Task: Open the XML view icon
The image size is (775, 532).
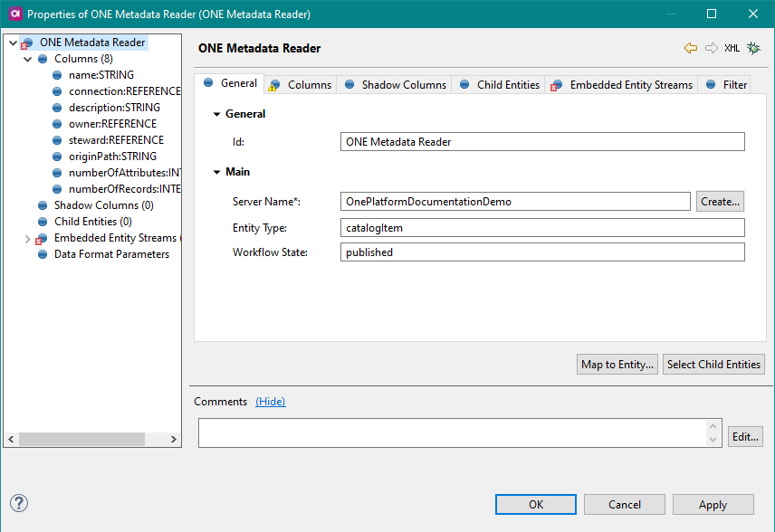Action: pos(732,48)
